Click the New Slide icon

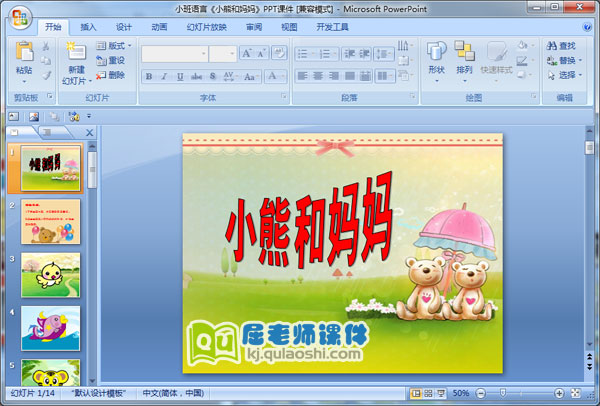tap(76, 52)
